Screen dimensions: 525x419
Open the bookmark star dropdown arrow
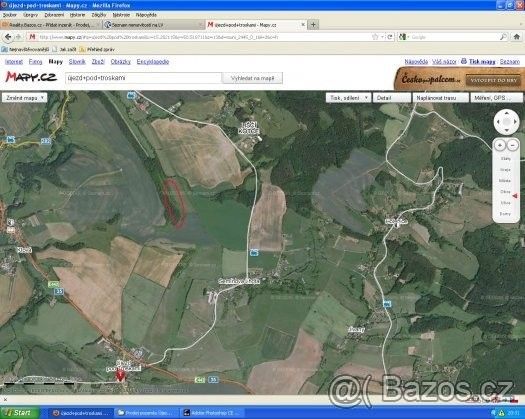click(x=382, y=37)
